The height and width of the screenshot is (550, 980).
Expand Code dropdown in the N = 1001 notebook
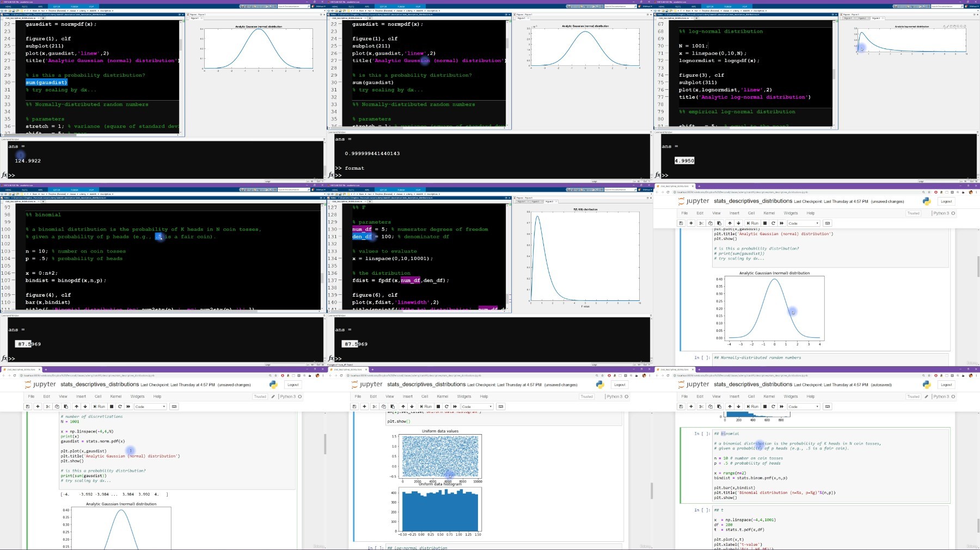[150, 406]
